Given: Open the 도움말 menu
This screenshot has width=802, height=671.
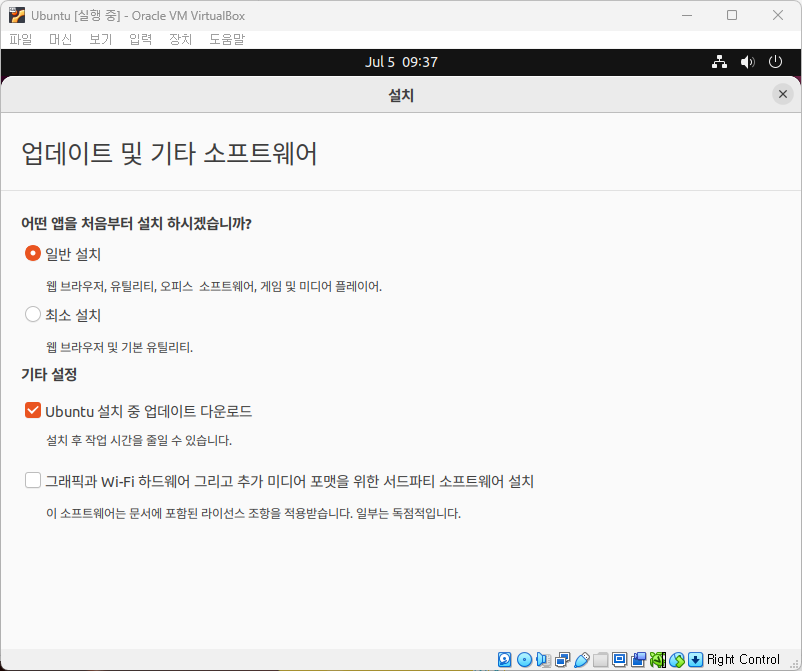Looking at the screenshot, I should pos(227,39).
